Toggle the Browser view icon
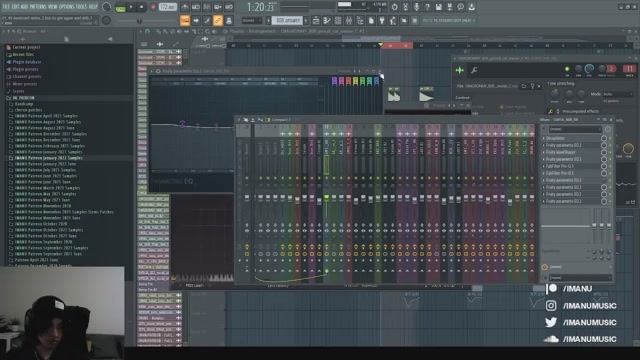 (360, 20)
